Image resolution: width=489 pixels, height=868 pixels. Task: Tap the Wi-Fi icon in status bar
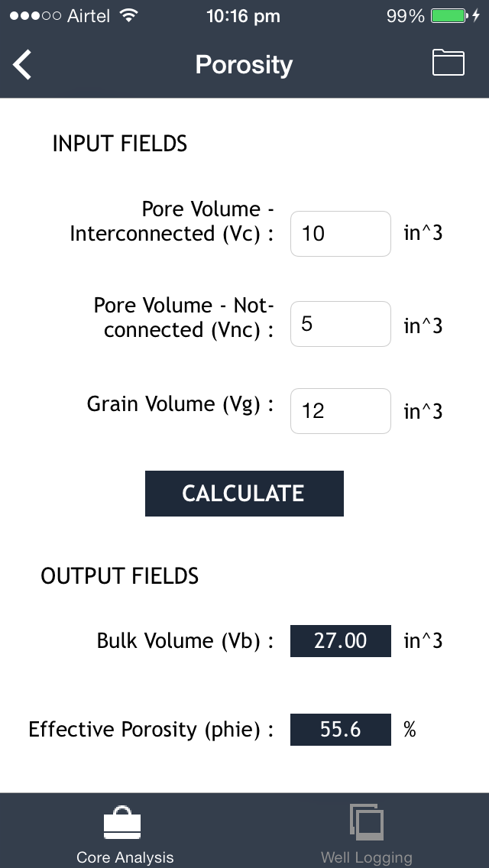point(129,16)
